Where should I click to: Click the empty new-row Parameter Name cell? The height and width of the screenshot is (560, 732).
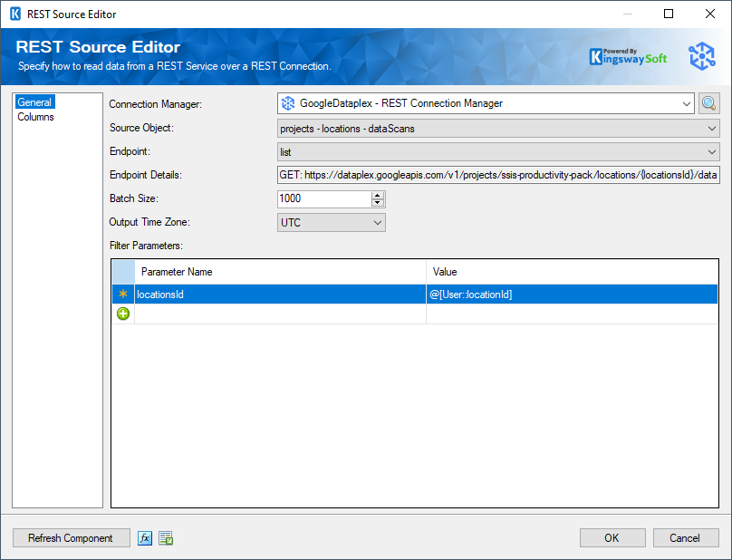point(280,314)
